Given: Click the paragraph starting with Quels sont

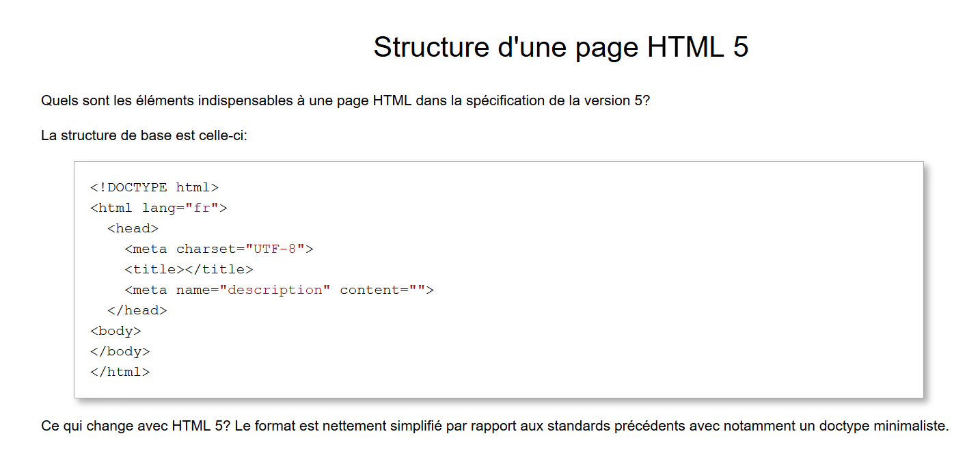Looking at the screenshot, I should (x=345, y=100).
